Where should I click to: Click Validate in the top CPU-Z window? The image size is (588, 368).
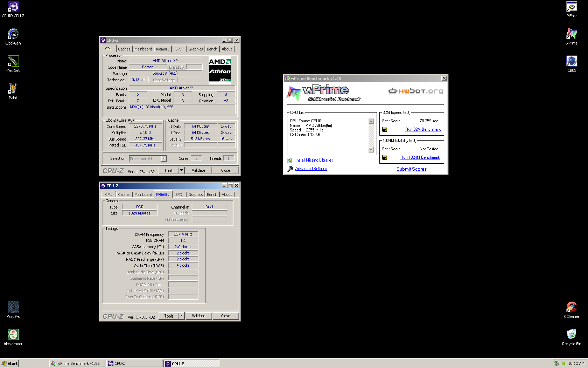tap(198, 170)
